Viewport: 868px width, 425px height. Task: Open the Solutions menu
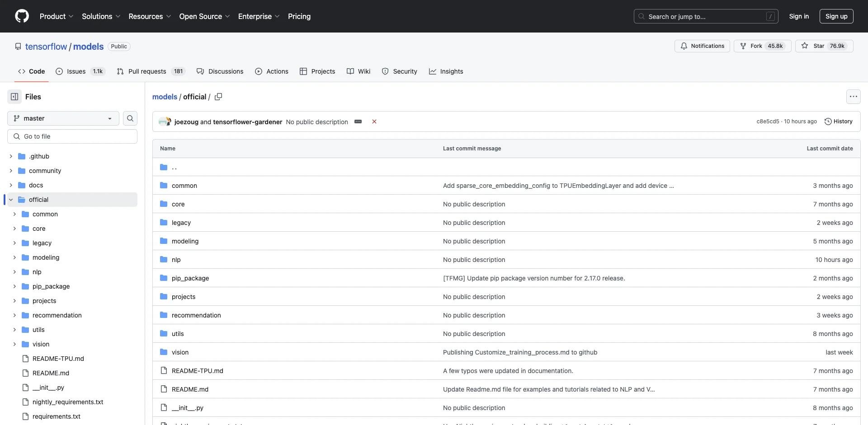point(101,16)
